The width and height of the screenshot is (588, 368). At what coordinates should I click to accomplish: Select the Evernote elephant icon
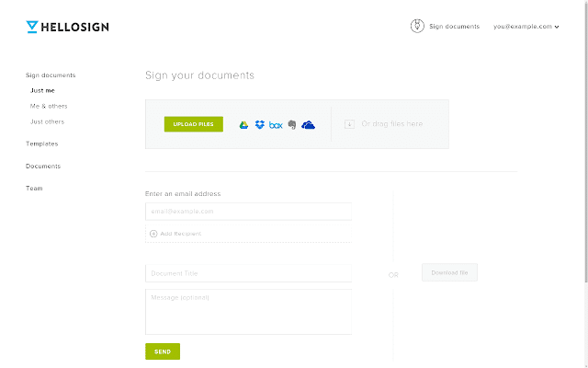[292, 125]
